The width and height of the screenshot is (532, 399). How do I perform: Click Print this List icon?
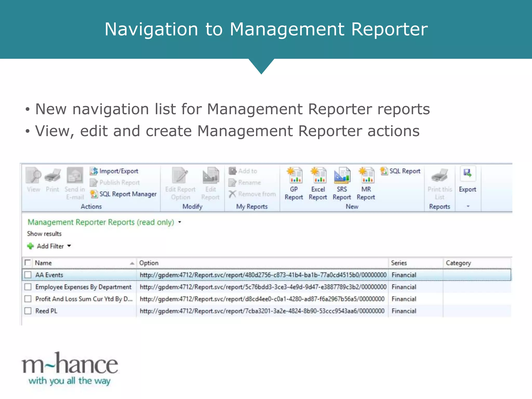[x=440, y=175]
